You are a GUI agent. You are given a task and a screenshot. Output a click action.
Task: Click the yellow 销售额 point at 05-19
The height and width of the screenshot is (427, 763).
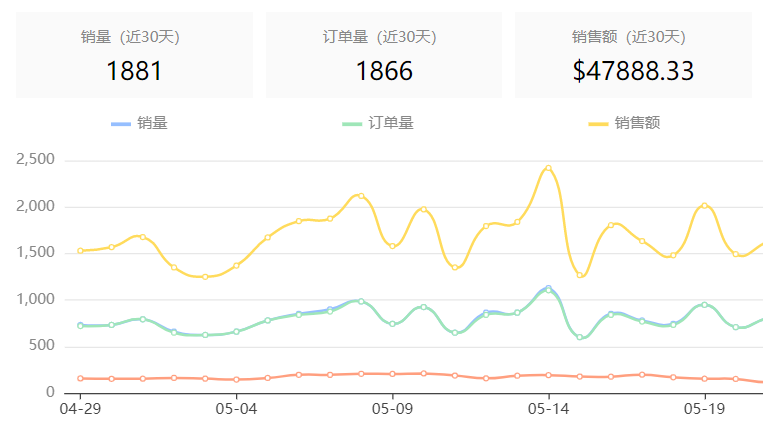point(705,206)
